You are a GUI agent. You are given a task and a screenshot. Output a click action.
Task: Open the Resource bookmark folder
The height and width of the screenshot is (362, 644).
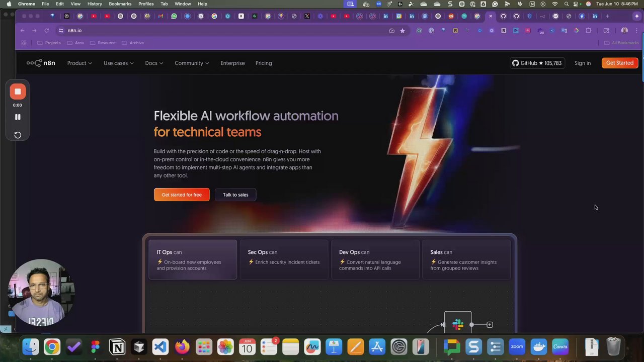103,43
